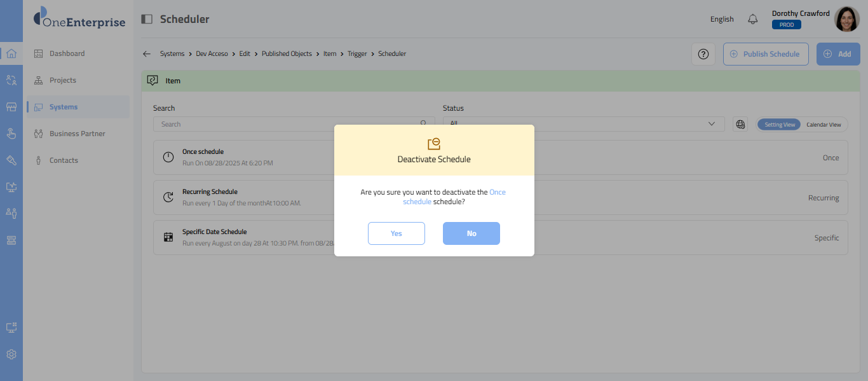Click the storefront icon in left rail
This screenshot has height=381, width=868.
pyautogui.click(x=11, y=107)
